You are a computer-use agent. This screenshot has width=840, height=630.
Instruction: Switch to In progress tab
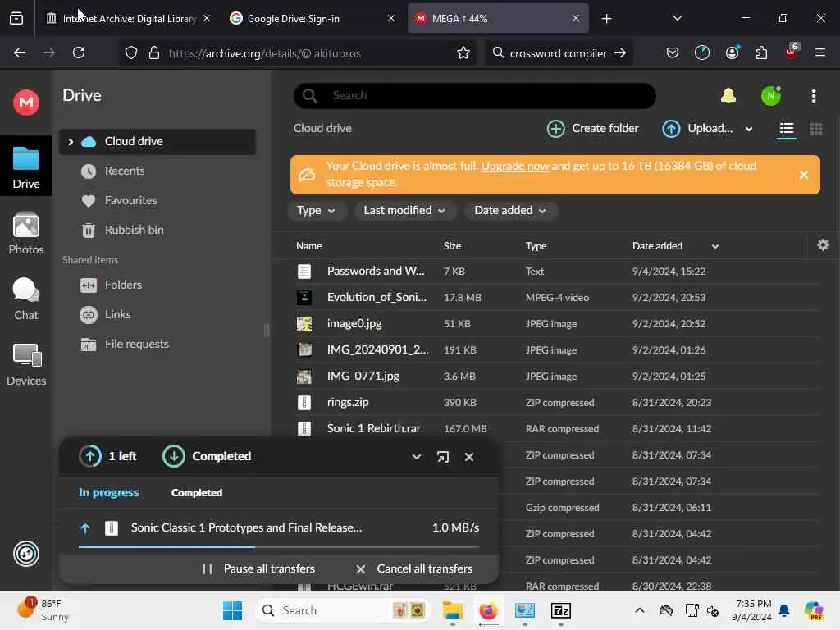pos(108,492)
